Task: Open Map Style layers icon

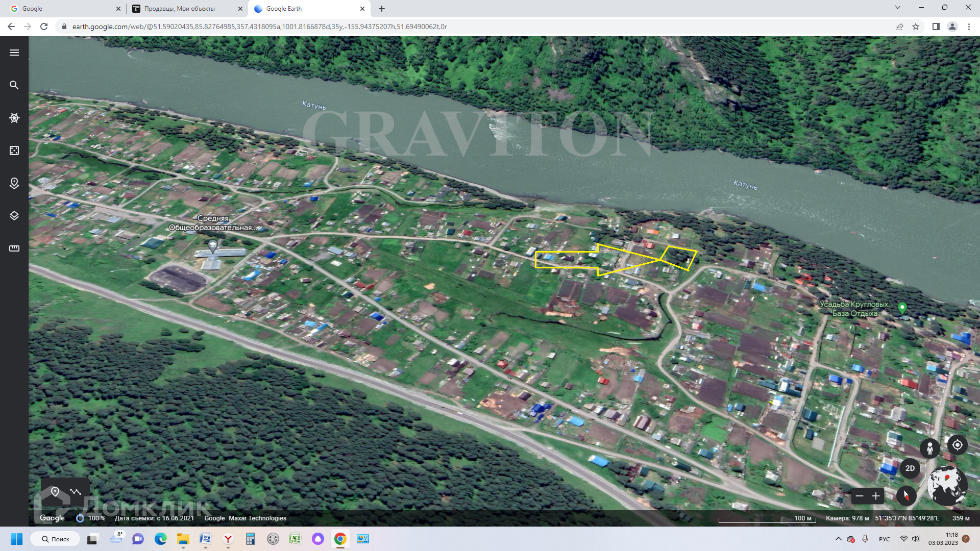Action: click(x=14, y=216)
